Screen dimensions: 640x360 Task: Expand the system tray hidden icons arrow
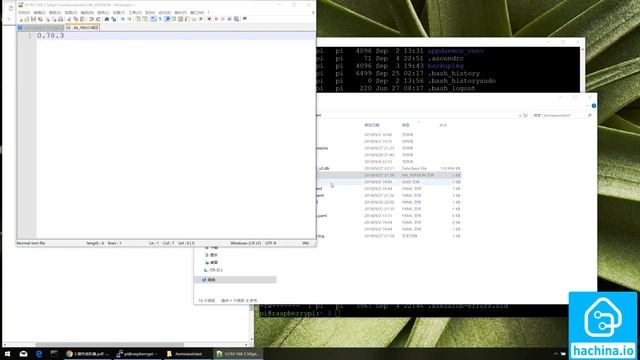tap(556, 354)
